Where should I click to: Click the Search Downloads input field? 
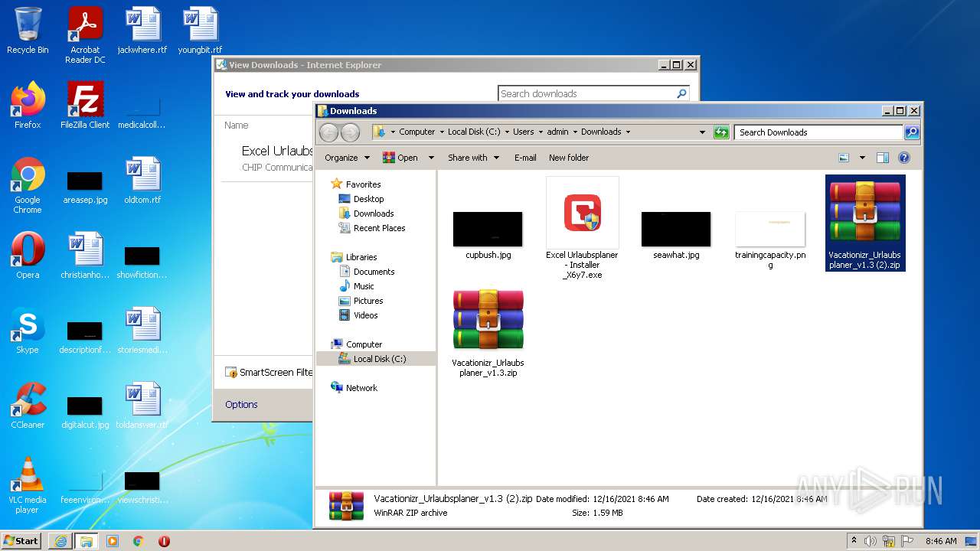pos(818,132)
